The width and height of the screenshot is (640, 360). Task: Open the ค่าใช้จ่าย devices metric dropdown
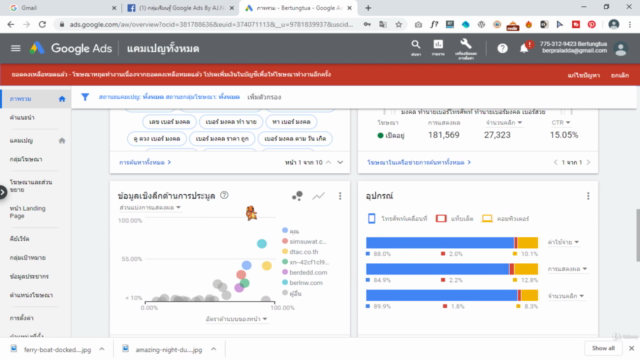(563, 242)
